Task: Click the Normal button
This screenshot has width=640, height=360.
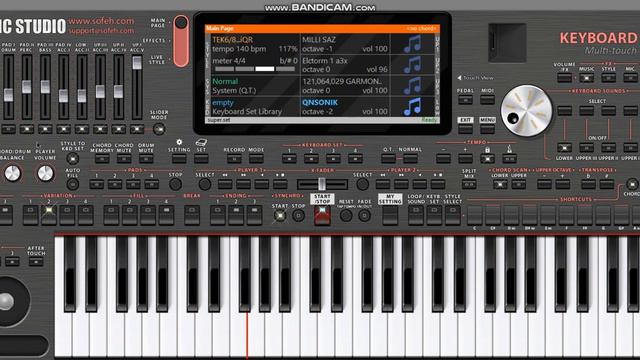Action: tap(410, 159)
